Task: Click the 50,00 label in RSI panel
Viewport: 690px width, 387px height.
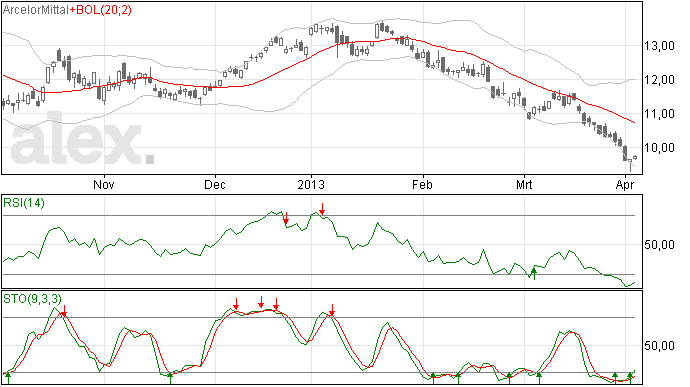Action: coord(659,245)
